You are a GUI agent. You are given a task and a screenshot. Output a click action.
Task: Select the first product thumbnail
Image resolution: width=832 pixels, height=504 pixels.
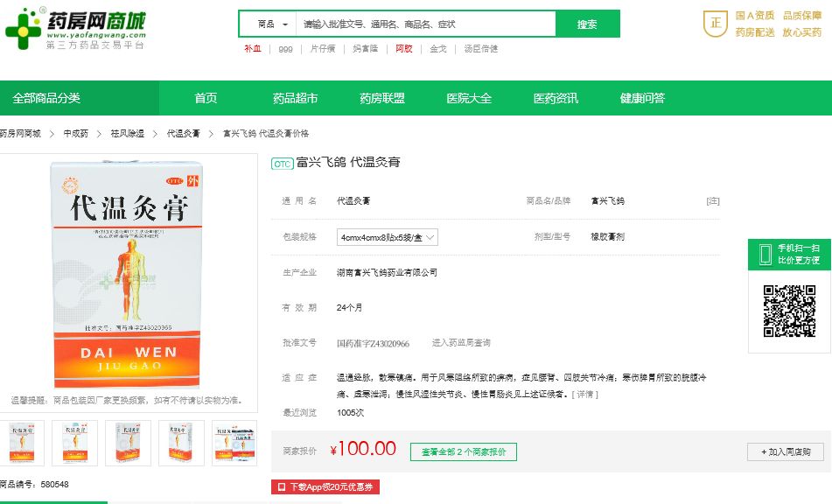[22, 443]
